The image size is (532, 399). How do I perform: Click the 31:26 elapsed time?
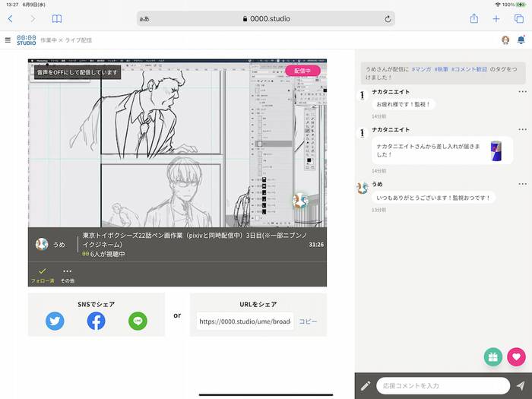click(x=316, y=244)
